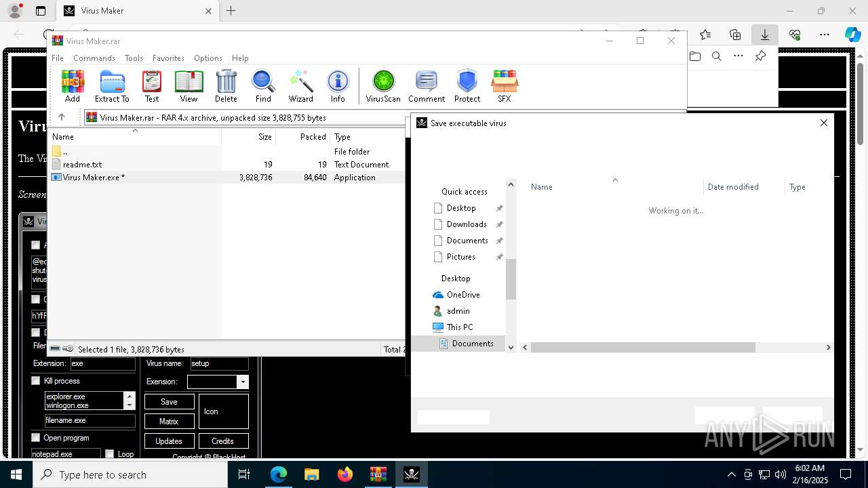Open the WinRAR Help menu
Screen dimensions: 868x488
coord(240,58)
